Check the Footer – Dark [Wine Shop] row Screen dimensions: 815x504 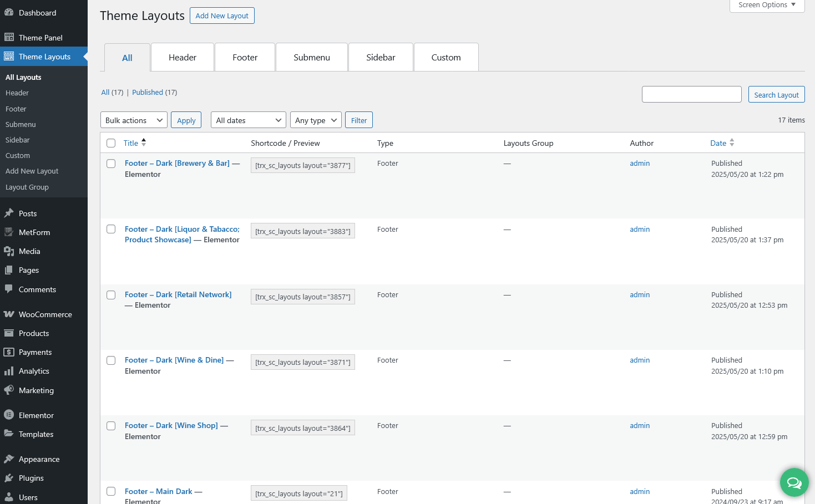111,426
